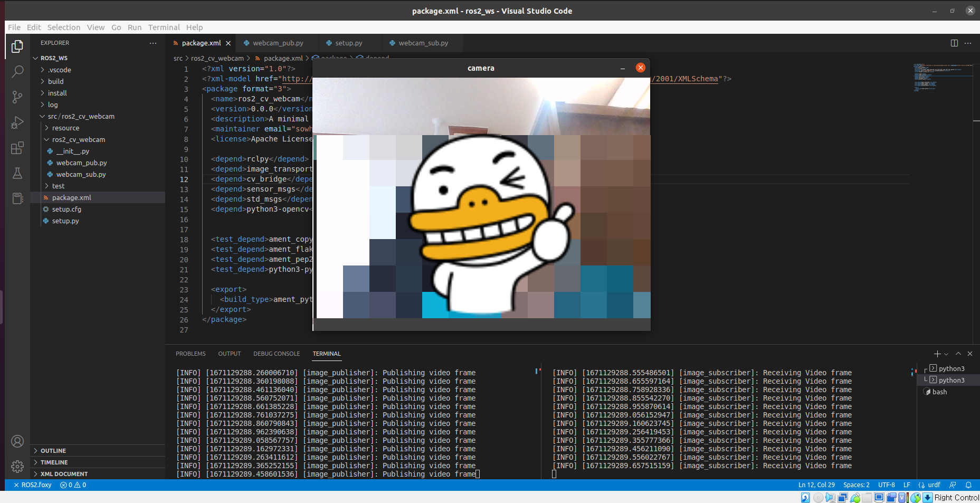980x503 pixels.
Task: Collapse the src/ros2_cv_webcam folder
Action: 98,116
